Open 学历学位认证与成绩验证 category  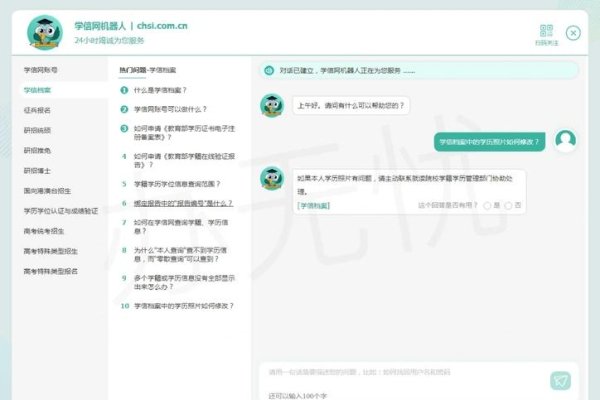61,211
